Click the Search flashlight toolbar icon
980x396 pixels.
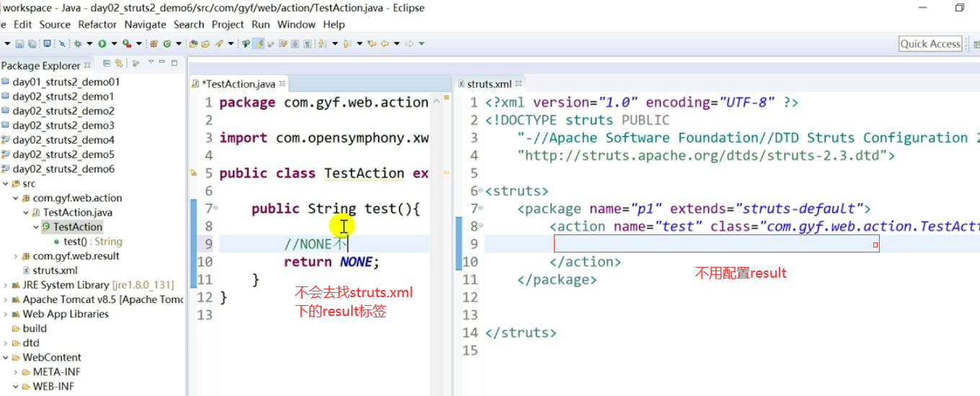tap(218, 44)
